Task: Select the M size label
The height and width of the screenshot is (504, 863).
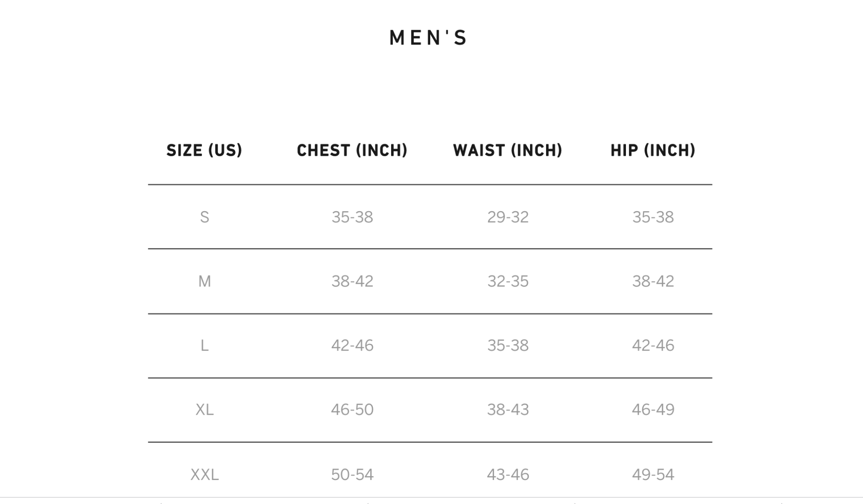Action: 204,281
